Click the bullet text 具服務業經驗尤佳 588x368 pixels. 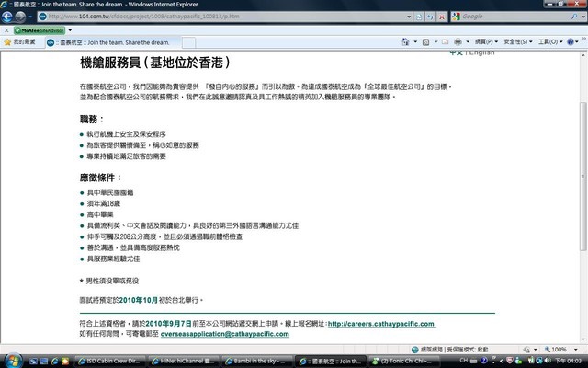[113, 259]
